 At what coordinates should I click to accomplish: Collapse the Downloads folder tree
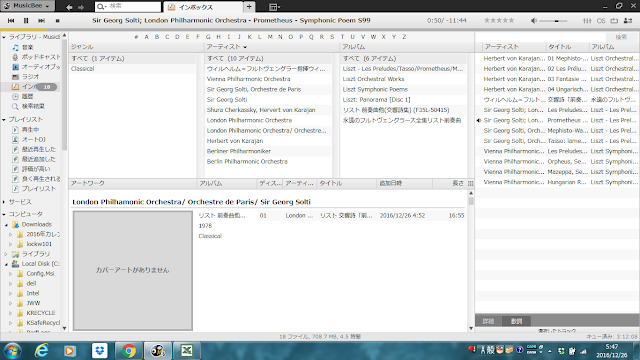pos(6,225)
